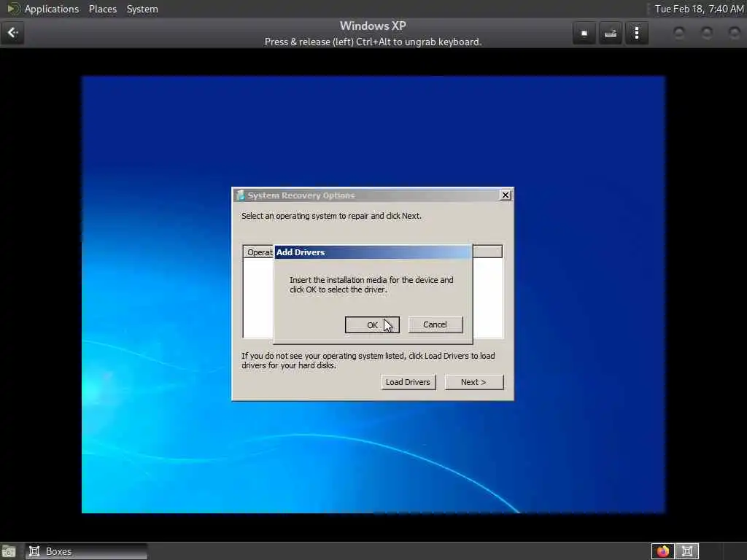Close the System Recovery Options window

[x=506, y=195]
